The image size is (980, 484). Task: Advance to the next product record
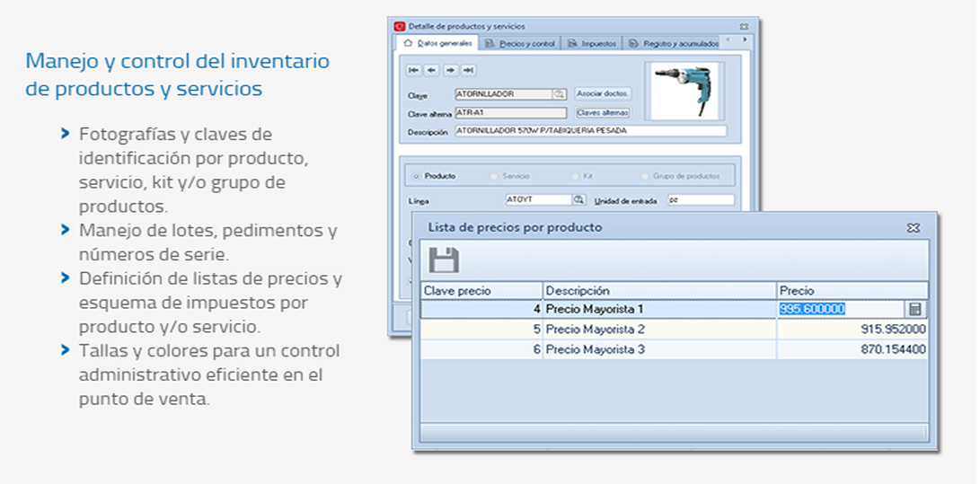coord(450,70)
